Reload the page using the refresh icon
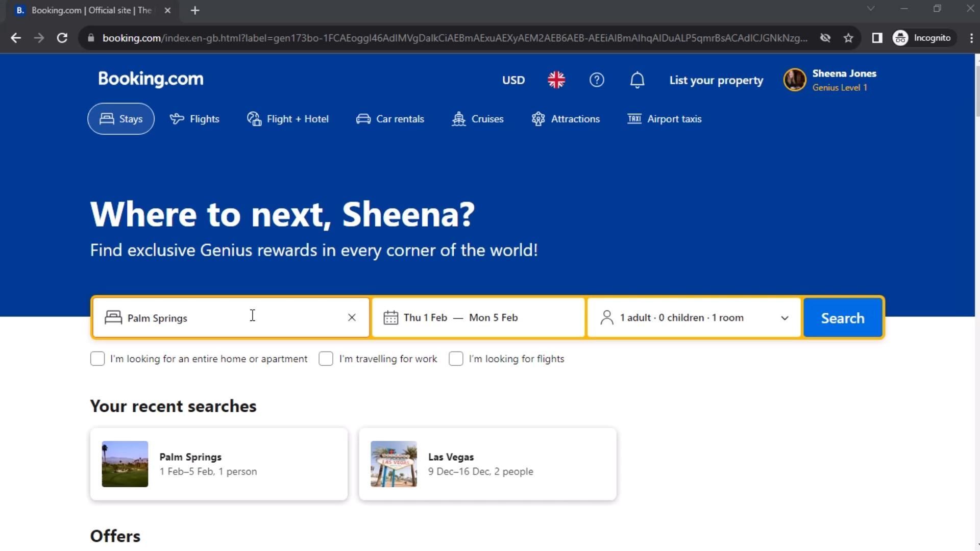 (62, 38)
